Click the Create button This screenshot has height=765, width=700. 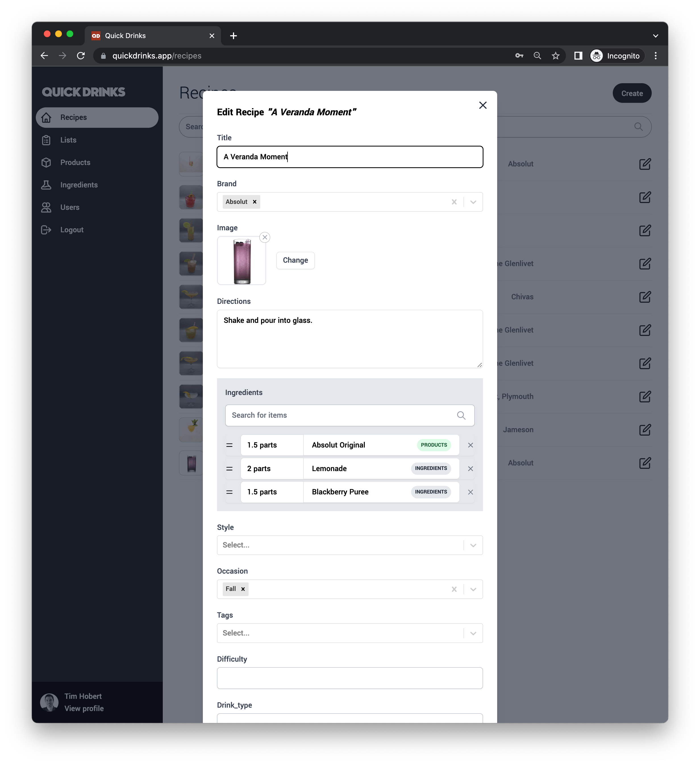pos(632,93)
